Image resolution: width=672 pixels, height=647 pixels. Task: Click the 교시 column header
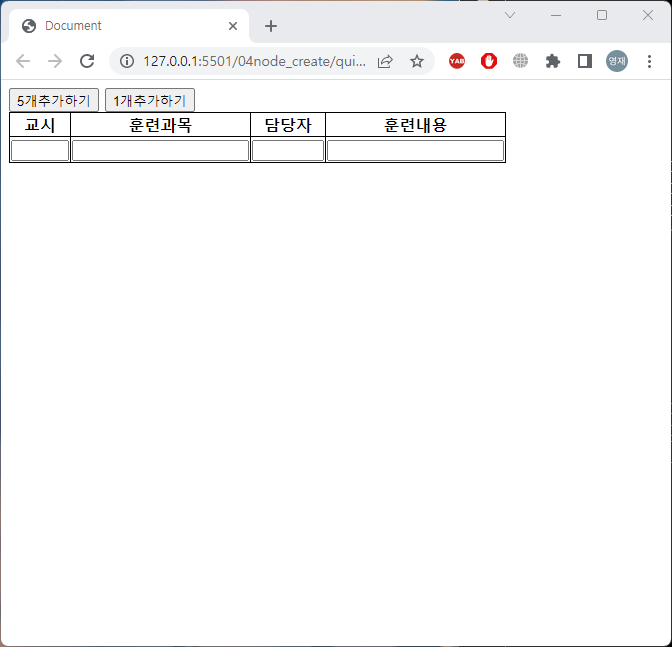[40, 125]
